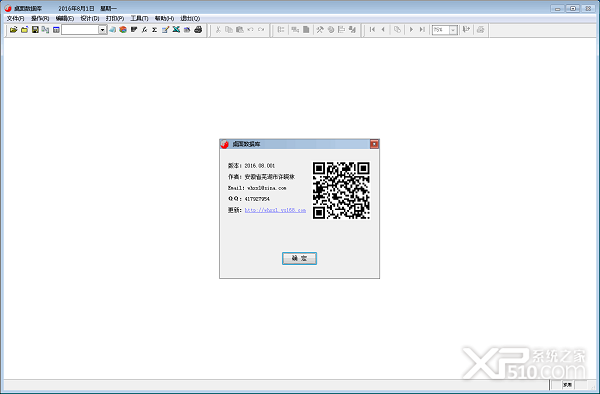Click the open folder toolbar icon
The width and height of the screenshot is (600, 394).
click(x=13, y=30)
